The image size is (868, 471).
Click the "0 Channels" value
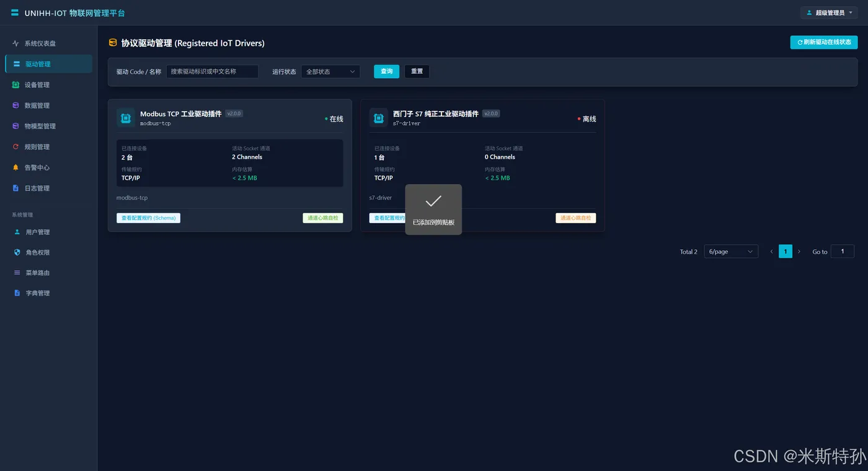500,157
